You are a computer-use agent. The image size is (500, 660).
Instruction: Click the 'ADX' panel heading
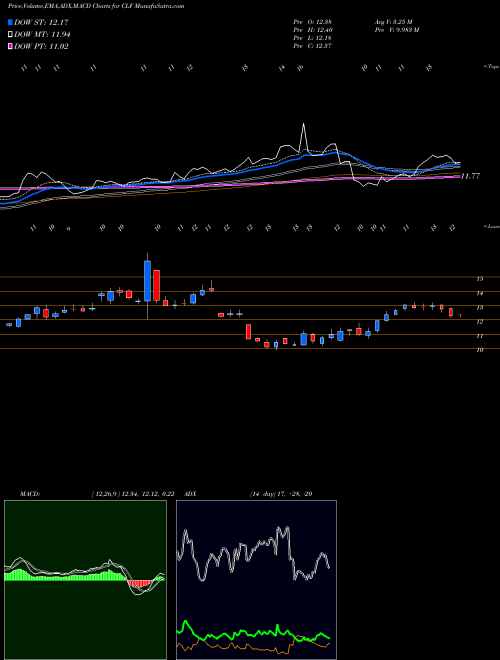191,494
